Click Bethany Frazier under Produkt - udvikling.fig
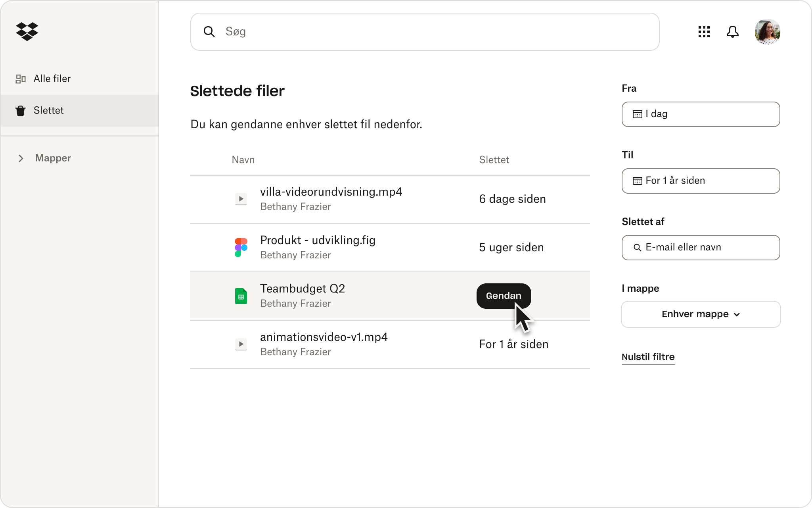 coord(295,255)
